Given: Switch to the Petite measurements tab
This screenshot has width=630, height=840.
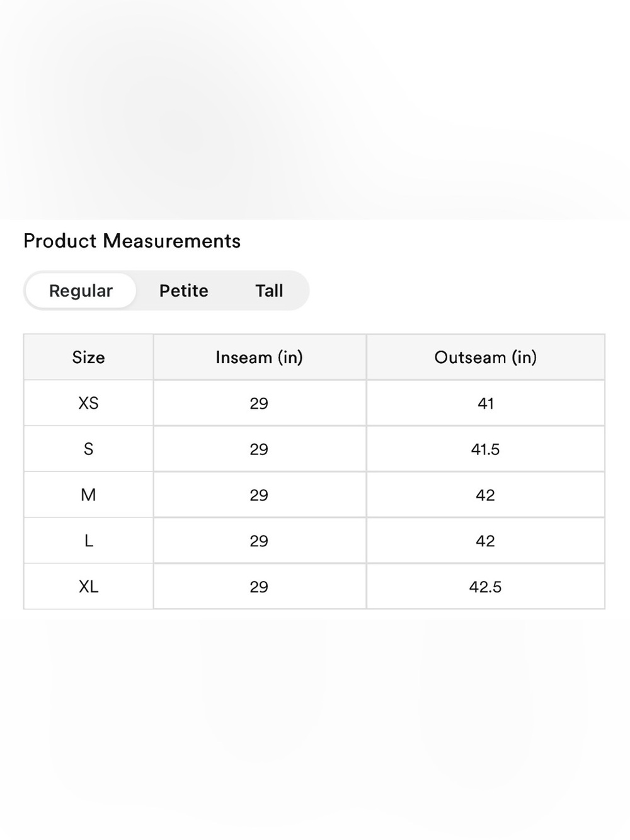Looking at the screenshot, I should [183, 291].
